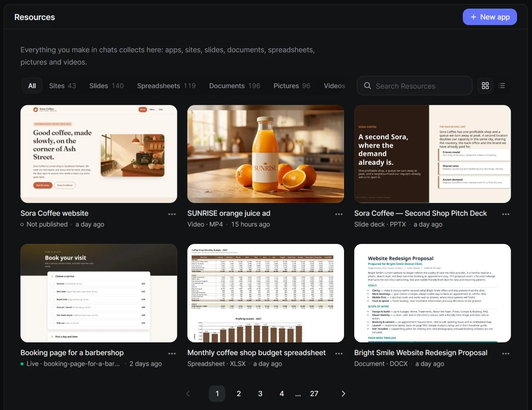Filter by Documents tab
The height and width of the screenshot is (410, 532).
[235, 86]
